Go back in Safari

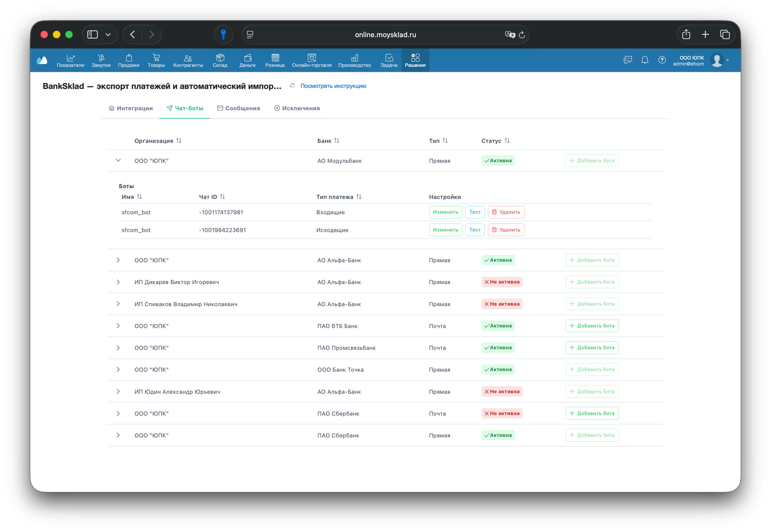pos(133,34)
